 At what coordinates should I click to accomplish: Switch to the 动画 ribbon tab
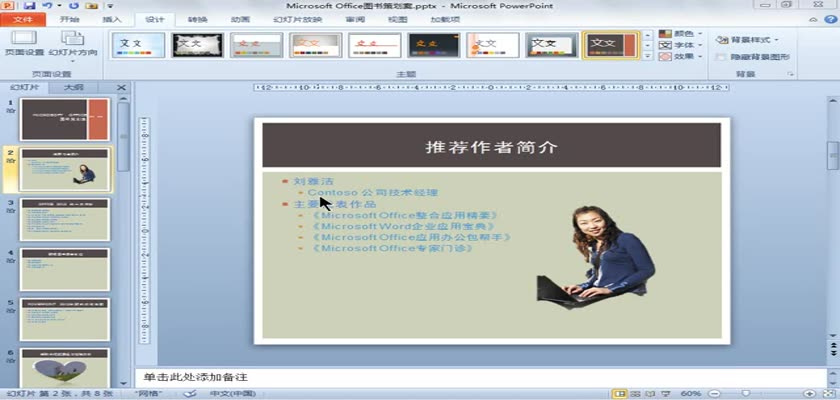(x=240, y=20)
